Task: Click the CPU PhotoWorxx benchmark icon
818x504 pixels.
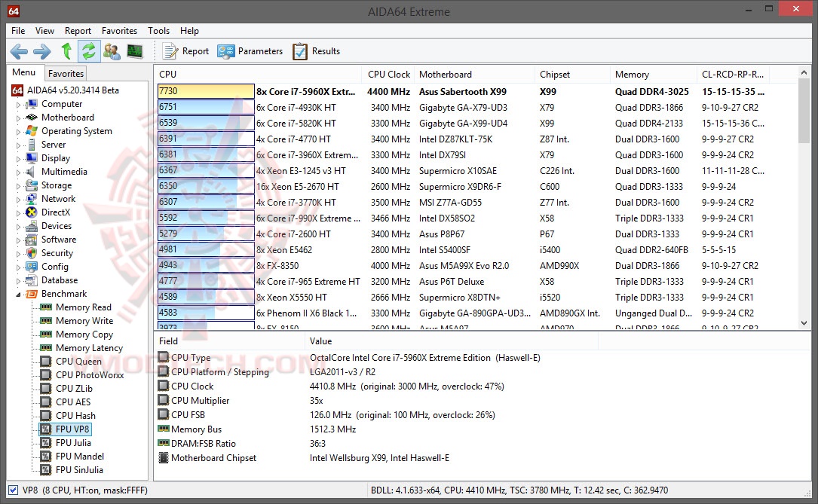Action: (x=46, y=374)
